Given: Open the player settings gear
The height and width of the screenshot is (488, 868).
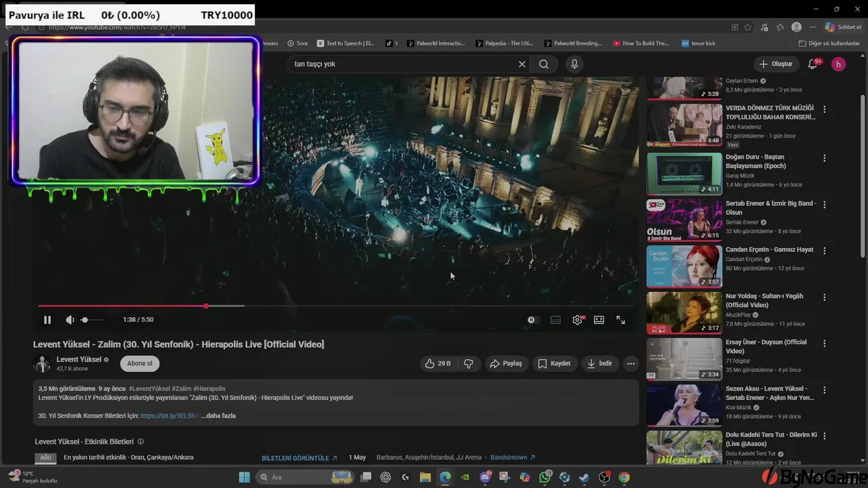Looking at the screenshot, I should pos(577,320).
